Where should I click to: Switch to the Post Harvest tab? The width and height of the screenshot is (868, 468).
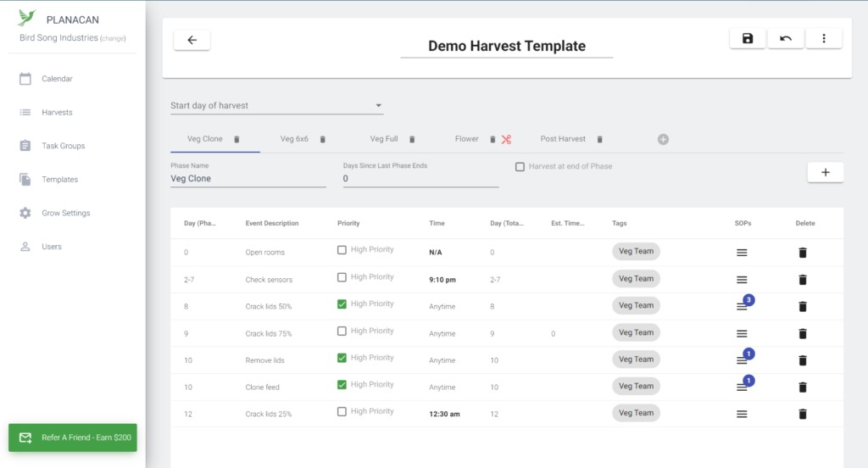(563, 139)
